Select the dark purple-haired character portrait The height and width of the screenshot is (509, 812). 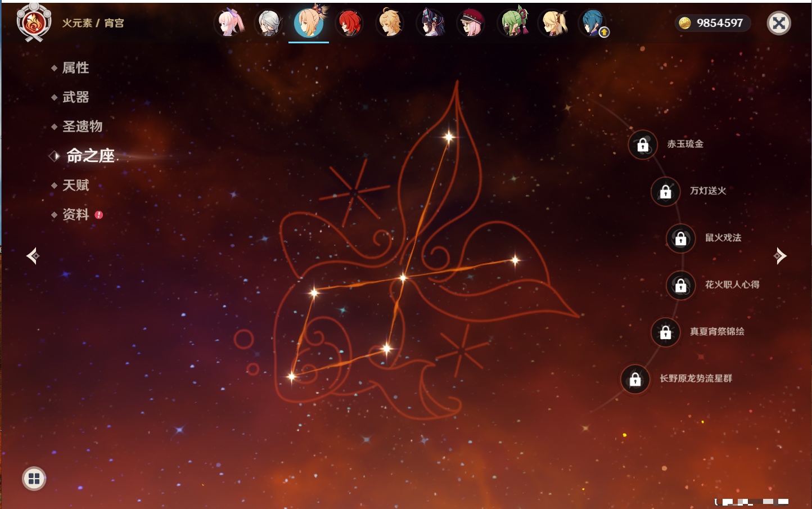click(430, 23)
